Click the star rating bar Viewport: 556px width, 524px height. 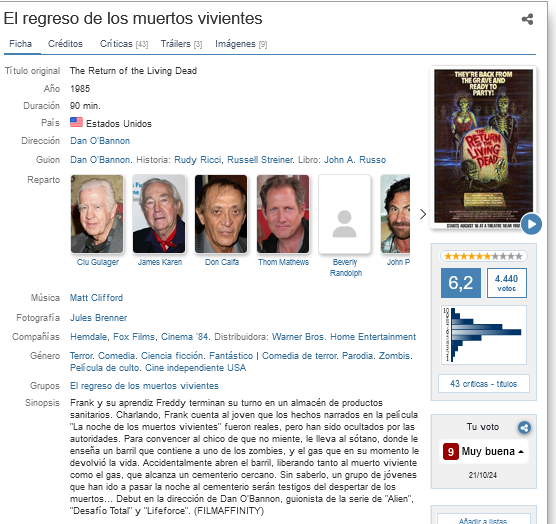[x=483, y=256]
